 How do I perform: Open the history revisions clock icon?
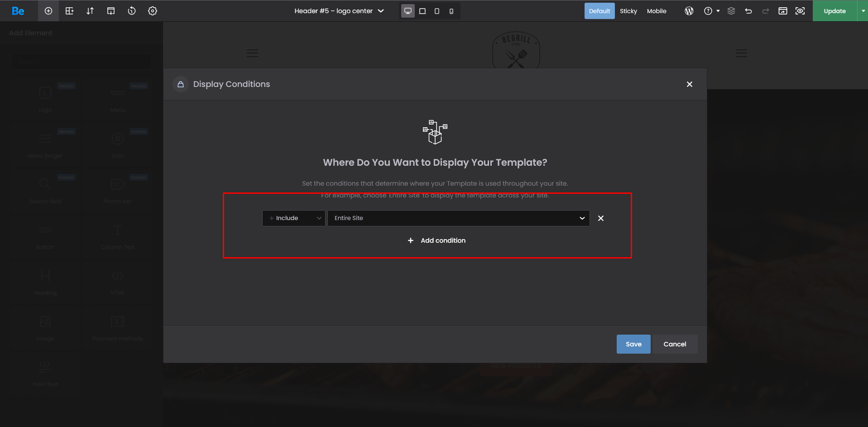click(132, 11)
